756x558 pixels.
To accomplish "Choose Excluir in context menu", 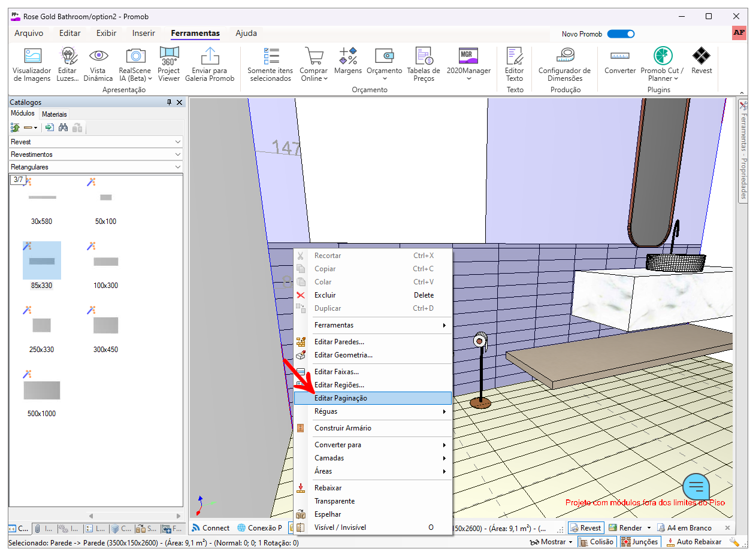I will [x=372, y=295].
